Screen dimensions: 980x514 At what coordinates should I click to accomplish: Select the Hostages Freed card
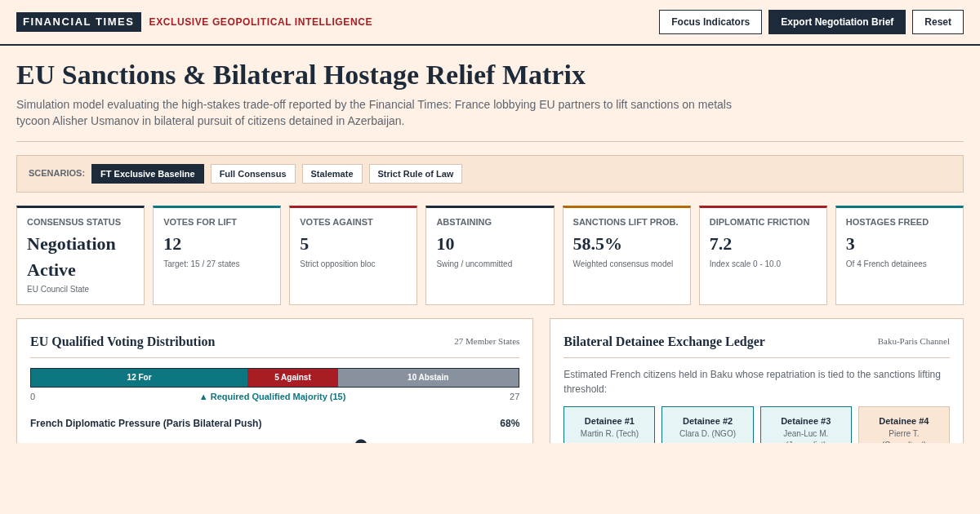click(899, 255)
